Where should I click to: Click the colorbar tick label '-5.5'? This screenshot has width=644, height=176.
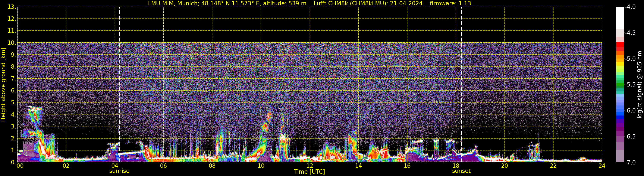(x=630, y=85)
